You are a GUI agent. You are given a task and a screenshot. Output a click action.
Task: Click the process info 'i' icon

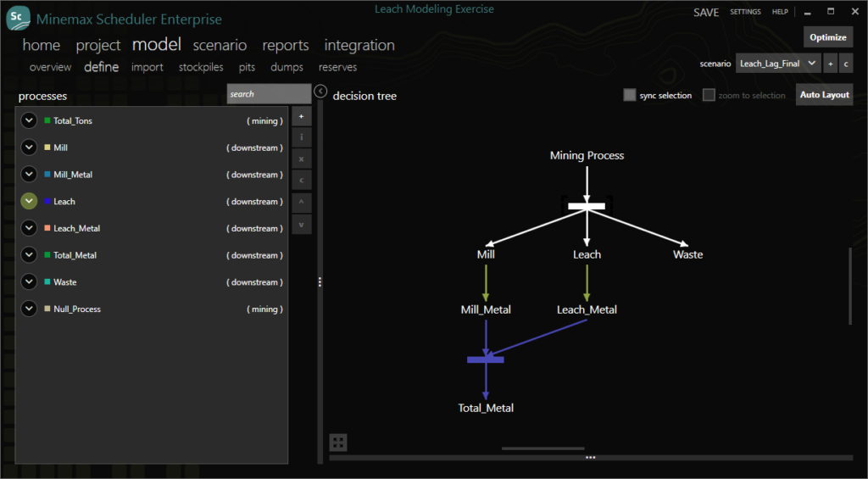(301, 137)
